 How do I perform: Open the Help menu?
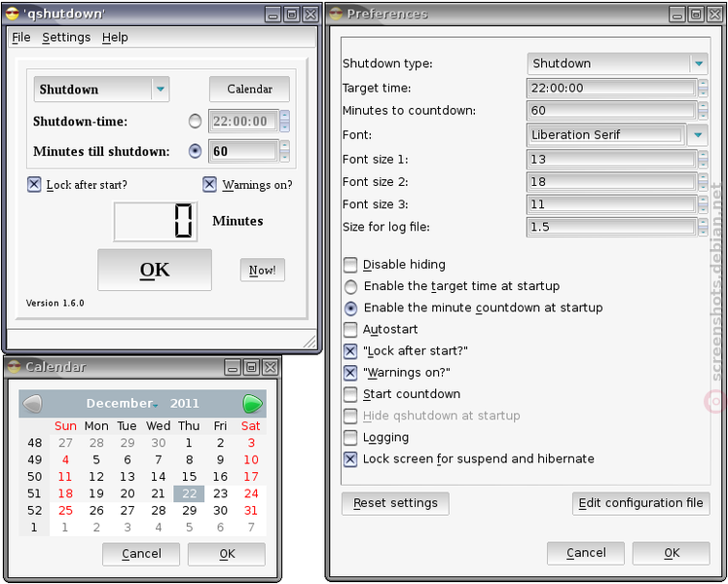pos(115,38)
